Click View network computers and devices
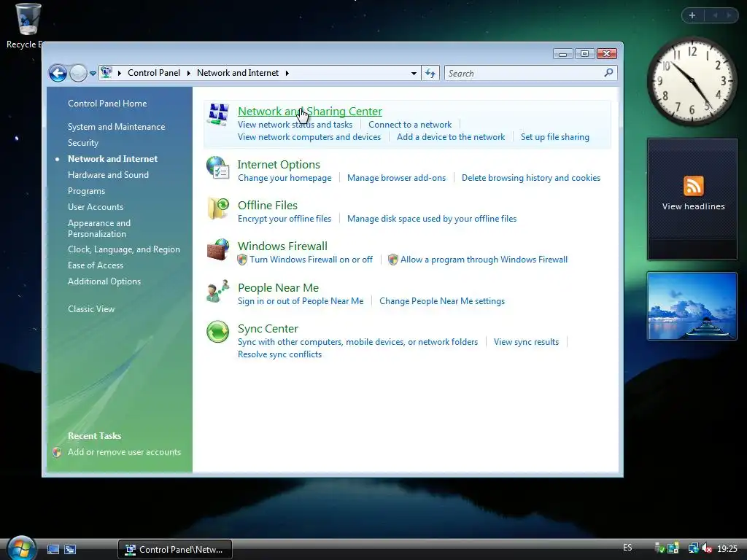This screenshot has height=560, width=747. click(x=309, y=137)
